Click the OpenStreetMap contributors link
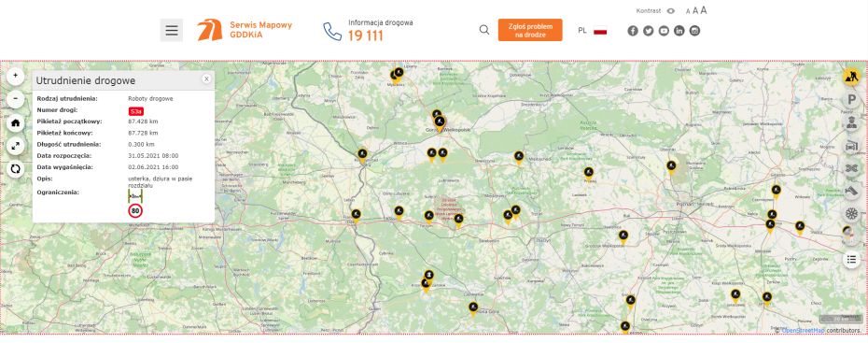This screenshot has height=343, width=868. click(x=803, y=330)
